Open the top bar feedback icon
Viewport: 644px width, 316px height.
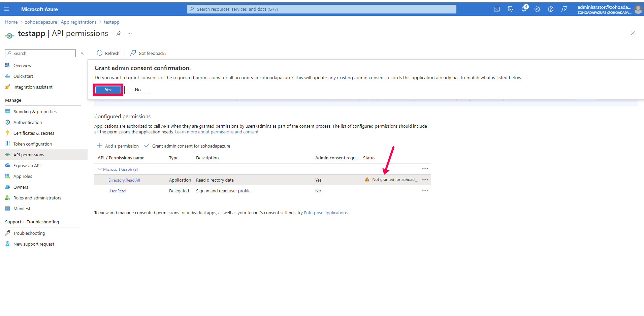point(564,9)
